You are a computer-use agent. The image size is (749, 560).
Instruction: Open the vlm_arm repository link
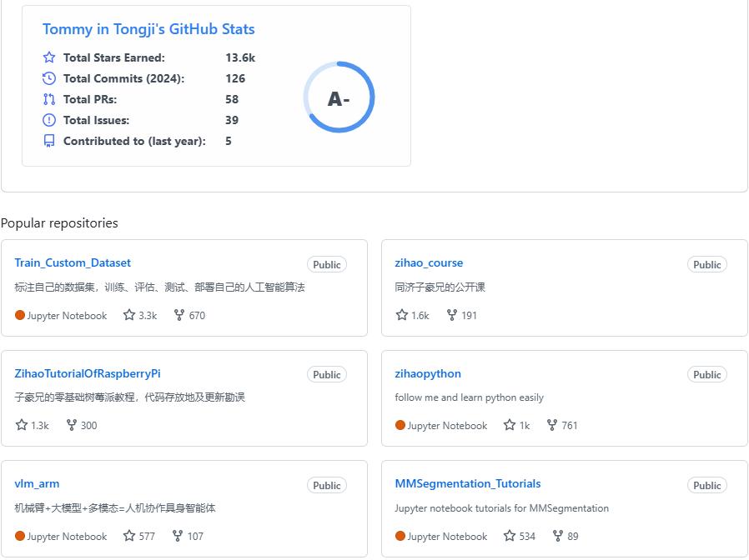click(x=37, y=483)
